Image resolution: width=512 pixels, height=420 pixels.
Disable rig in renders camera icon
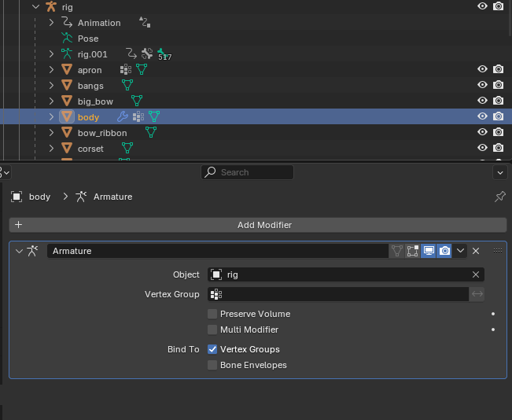click(x=498, y=6)
